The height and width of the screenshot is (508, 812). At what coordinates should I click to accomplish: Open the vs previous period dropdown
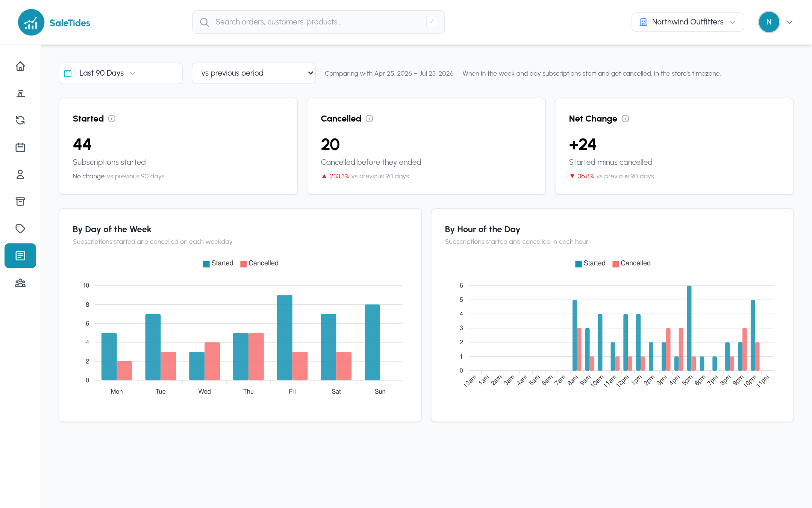coord(254,73)
